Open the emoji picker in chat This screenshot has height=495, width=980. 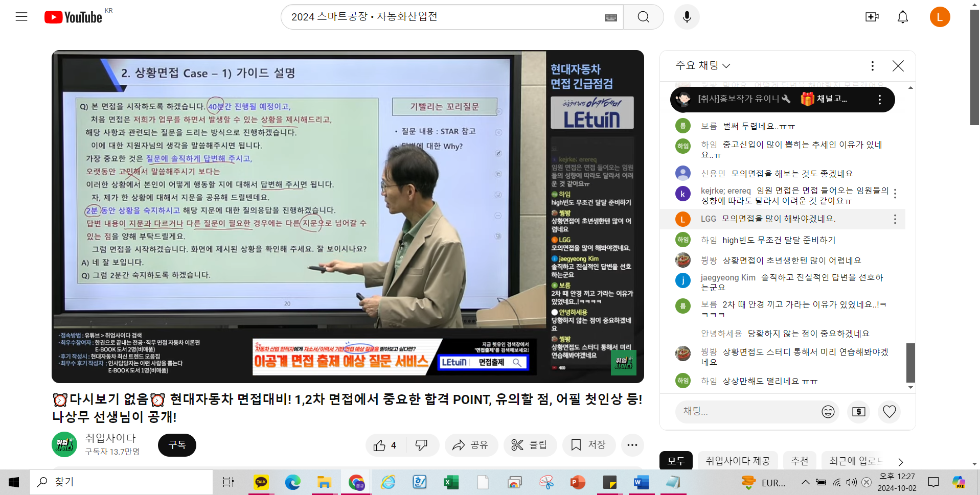(x=828, y=411)
